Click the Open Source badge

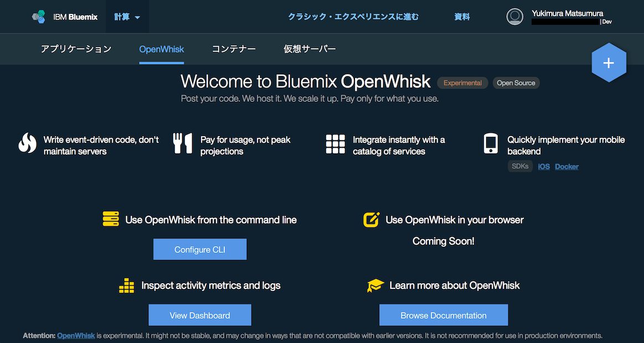(516, 83)
